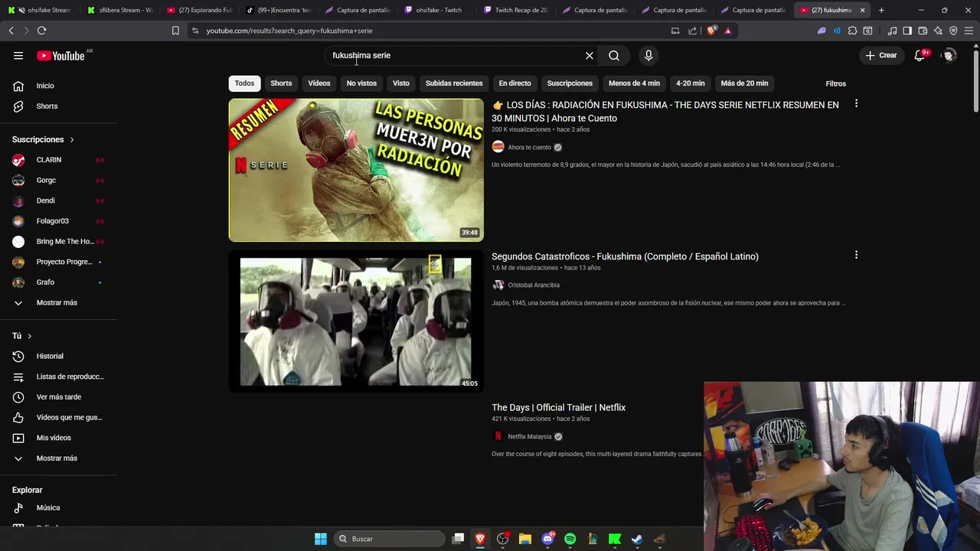Open The Days Official Trailer title
This screenshot has width=980, height=551.
coord(558,407)
